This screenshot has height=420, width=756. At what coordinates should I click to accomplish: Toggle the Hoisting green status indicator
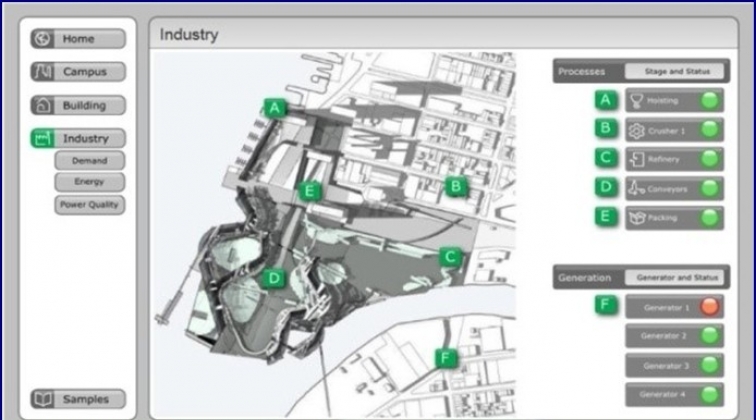point(710,101)
